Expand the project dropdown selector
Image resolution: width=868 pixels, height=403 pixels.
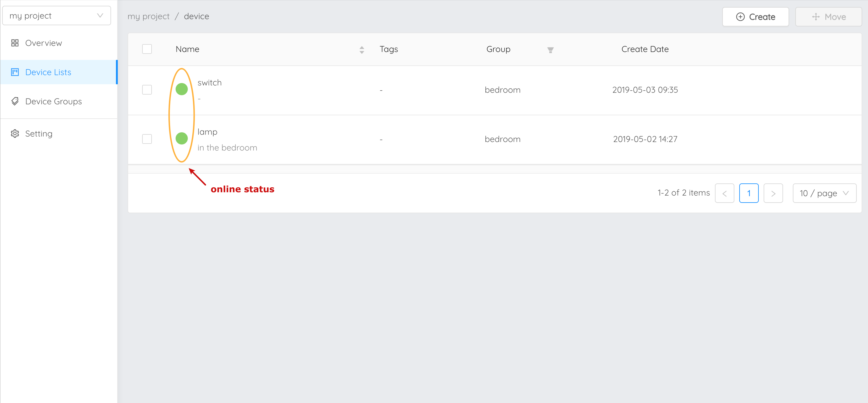pyautogui.click(x=55, y=16)
